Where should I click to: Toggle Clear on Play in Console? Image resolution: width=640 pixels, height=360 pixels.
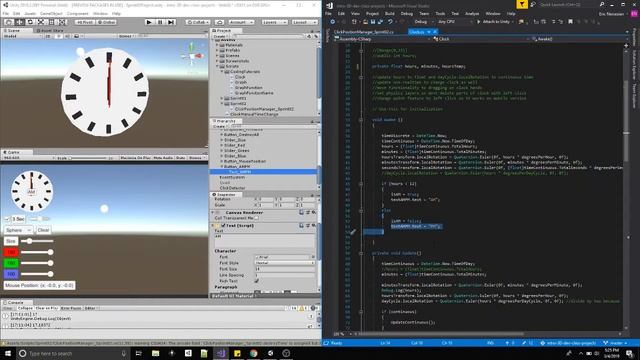(47, 308)
